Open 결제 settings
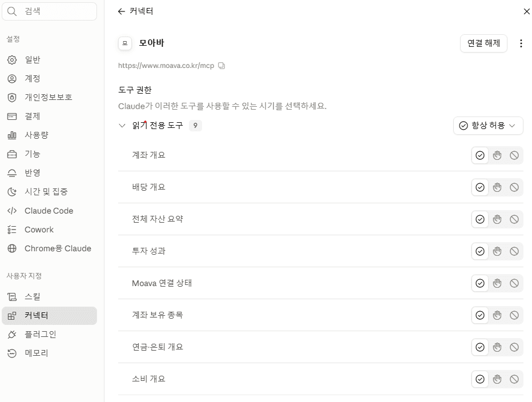This screenshot has height=402, width=532. click(x=50, y=116)
